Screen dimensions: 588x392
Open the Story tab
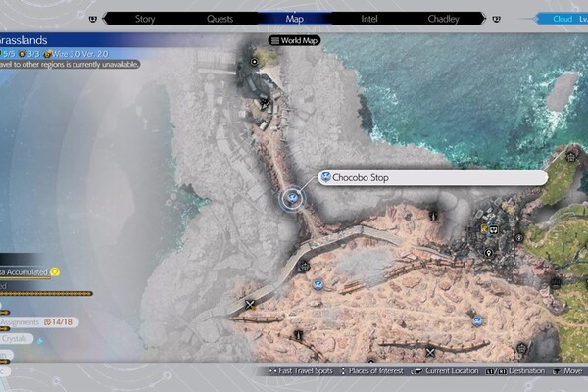(x=145, y=19)
